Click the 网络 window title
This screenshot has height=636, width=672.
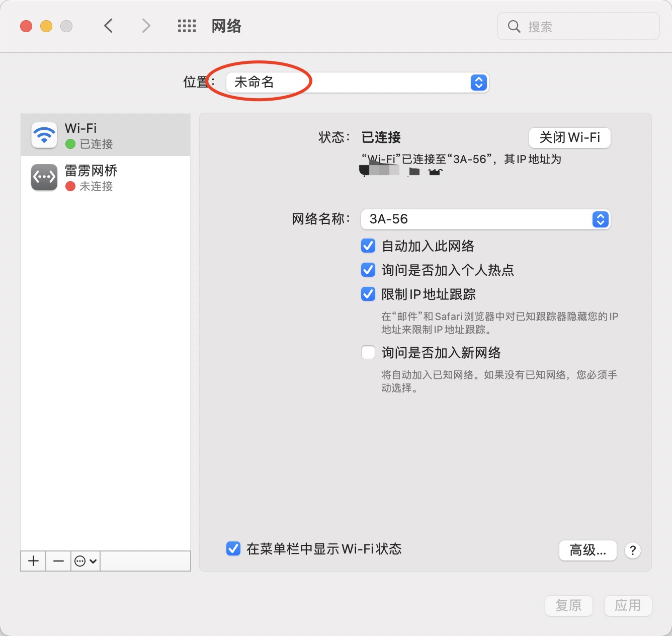click(x=226, y=26)
